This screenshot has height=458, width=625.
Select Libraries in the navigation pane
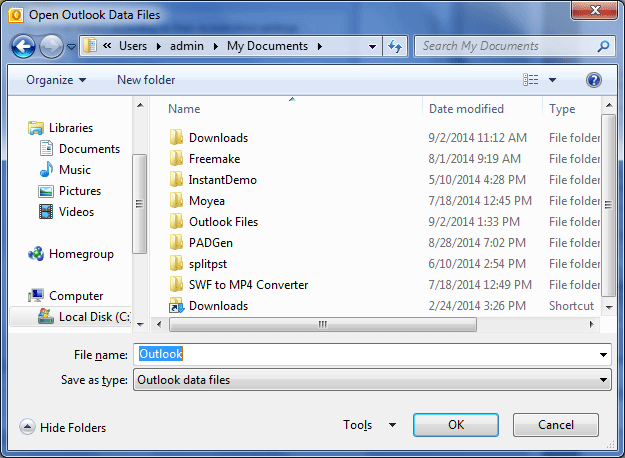(x=71, y=128)
